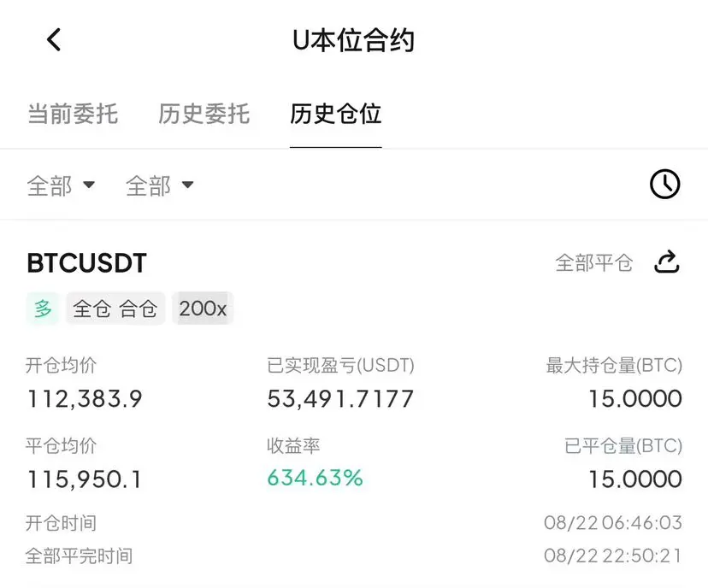Tap the 全部平仓 status label

coord(593,262)
